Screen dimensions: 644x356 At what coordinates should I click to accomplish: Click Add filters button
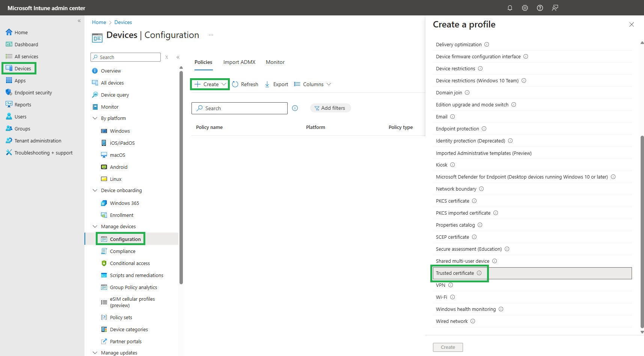point(330,108)
